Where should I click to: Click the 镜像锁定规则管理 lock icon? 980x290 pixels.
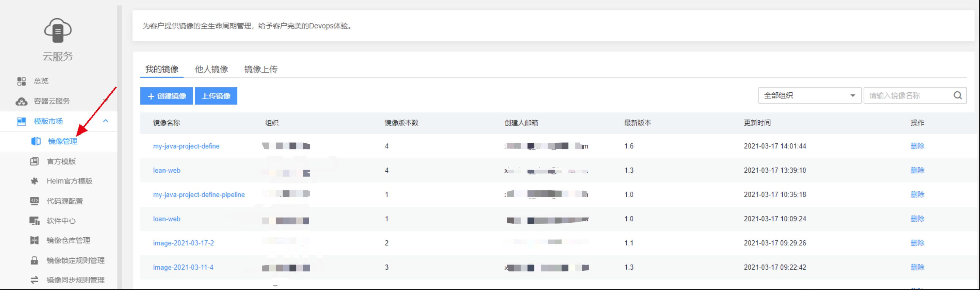coord(34,260)
